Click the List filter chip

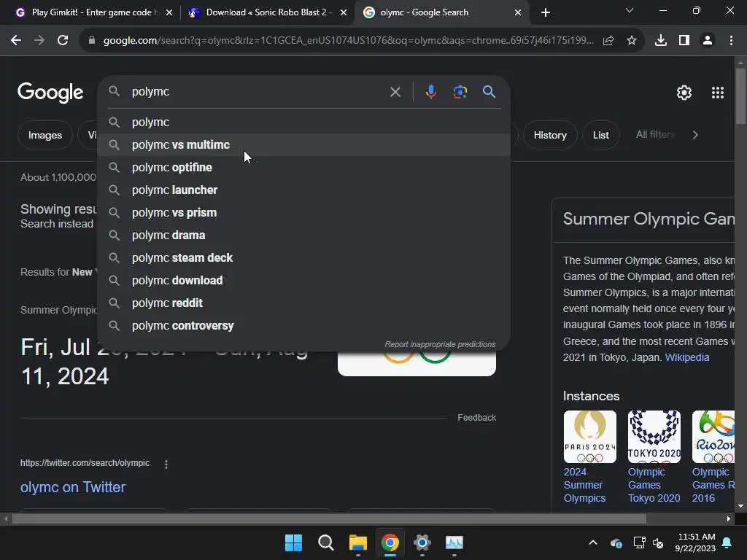(601, 135)
